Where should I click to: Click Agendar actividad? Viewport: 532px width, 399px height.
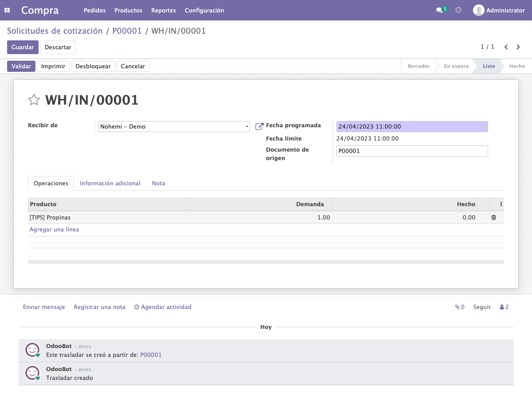[163, 307]
